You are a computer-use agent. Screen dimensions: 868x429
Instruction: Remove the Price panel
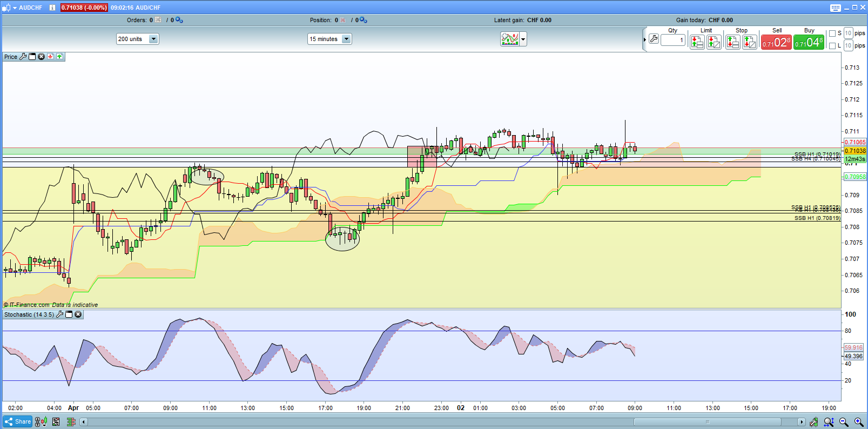click(x=41, y=57)
